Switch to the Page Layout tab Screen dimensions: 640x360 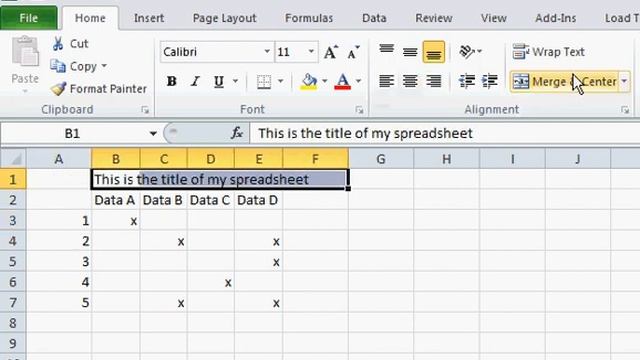point(224,18)
